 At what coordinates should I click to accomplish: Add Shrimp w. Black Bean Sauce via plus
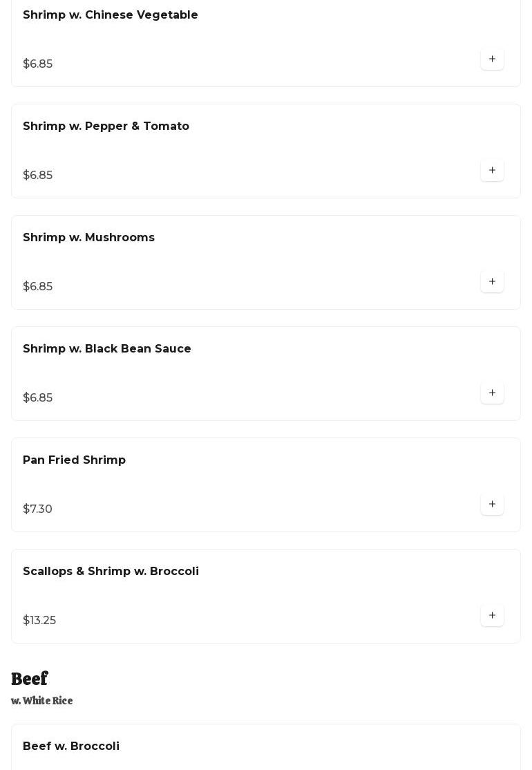[492, 393]
